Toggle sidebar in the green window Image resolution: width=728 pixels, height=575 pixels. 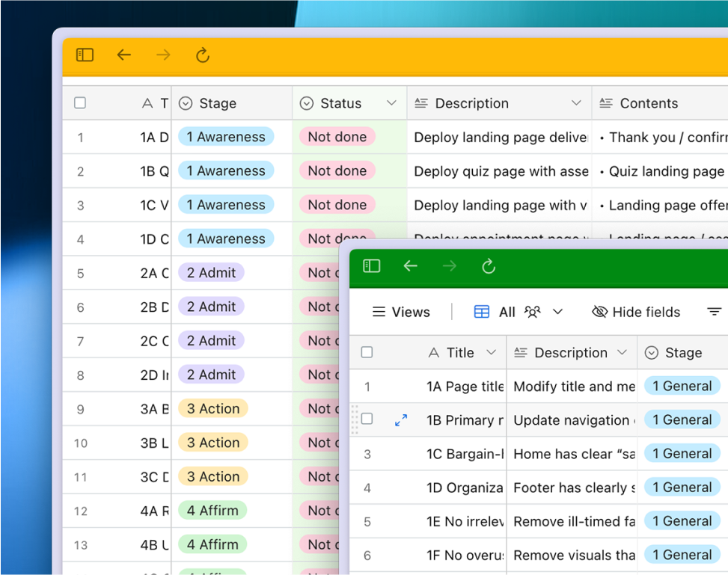pyautogui.click(x=371, y=266)
